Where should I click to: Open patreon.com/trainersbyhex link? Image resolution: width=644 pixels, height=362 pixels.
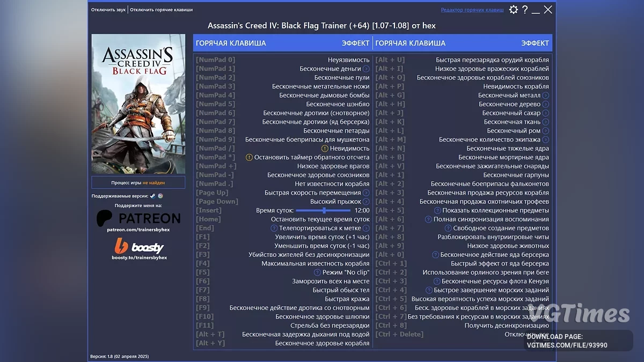(138, 230)
